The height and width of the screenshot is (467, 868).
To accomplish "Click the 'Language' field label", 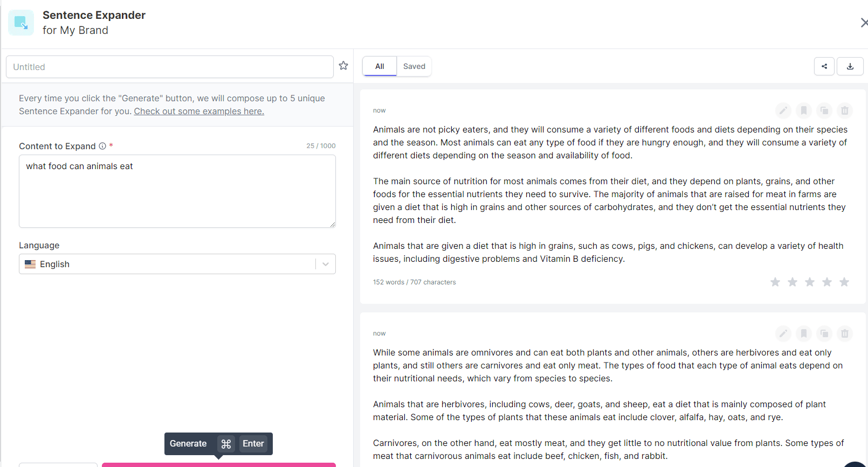I will [x=39, y=245].
